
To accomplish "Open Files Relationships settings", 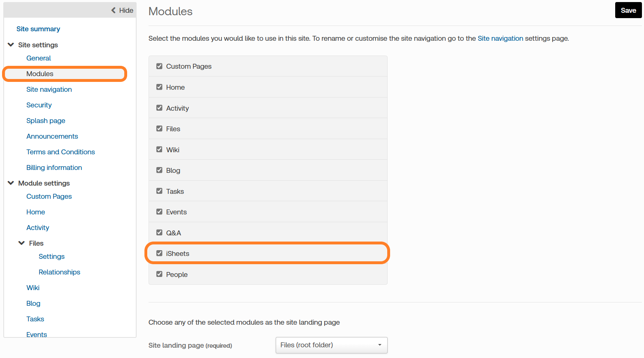I will [x=59, y=272].
